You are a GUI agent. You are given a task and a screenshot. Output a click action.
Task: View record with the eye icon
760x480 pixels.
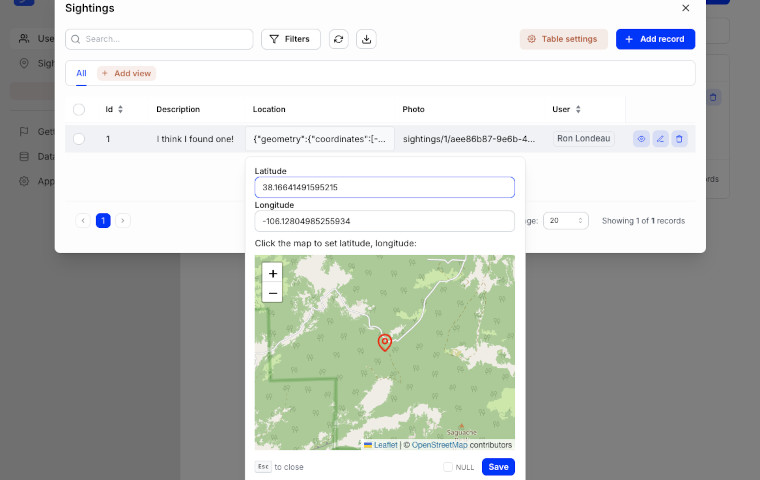[641, 139]
